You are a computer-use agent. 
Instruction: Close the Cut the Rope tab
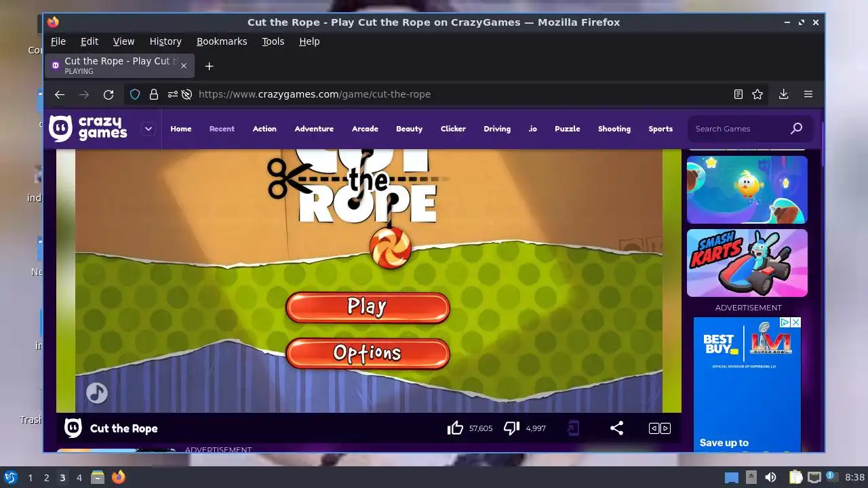click(x=183, y=66)
